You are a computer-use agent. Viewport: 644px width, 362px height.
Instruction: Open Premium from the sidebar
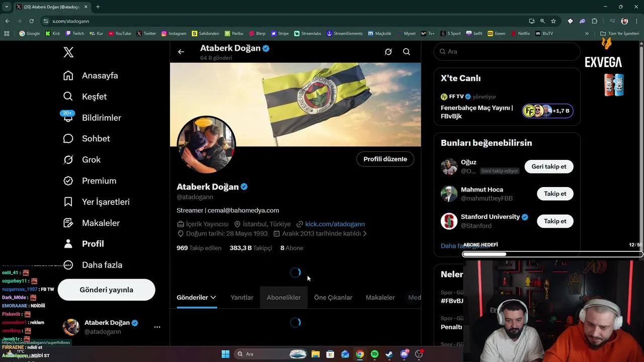pyautogui.click(x=90, y=180)
